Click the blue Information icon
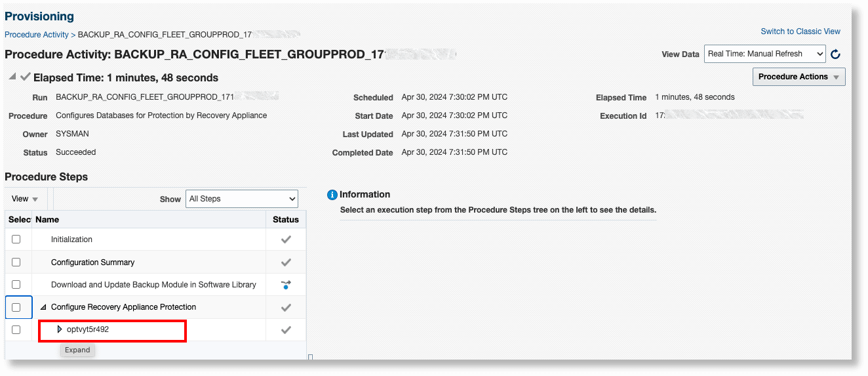The width and height of the screenshot is (868, 376). tap(332, 195)
